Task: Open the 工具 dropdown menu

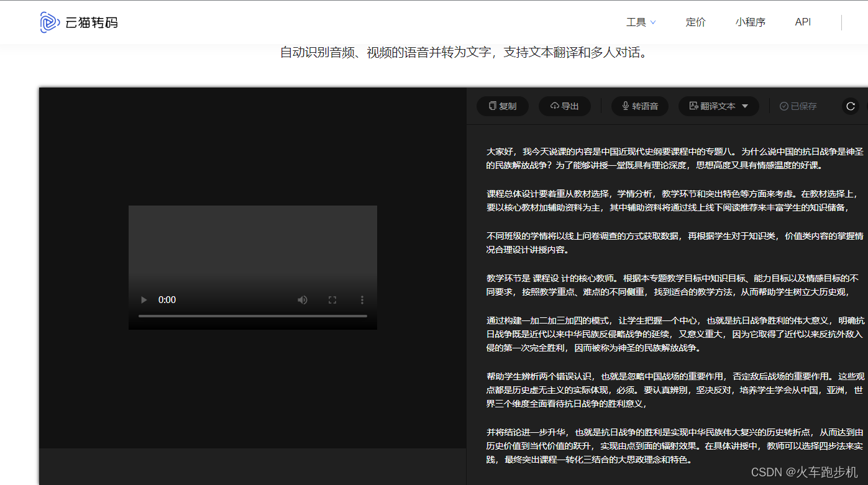Action: [x=641, y=22]
